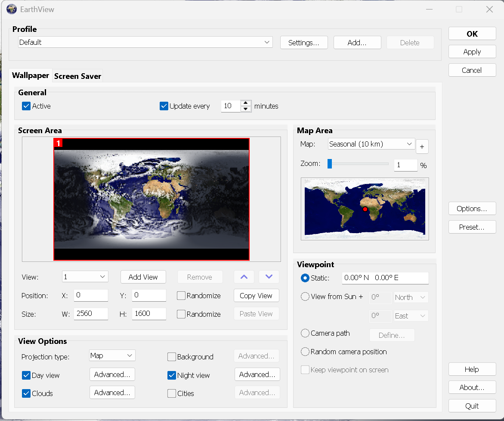Click the Zoom slider handle

point(329,163)
